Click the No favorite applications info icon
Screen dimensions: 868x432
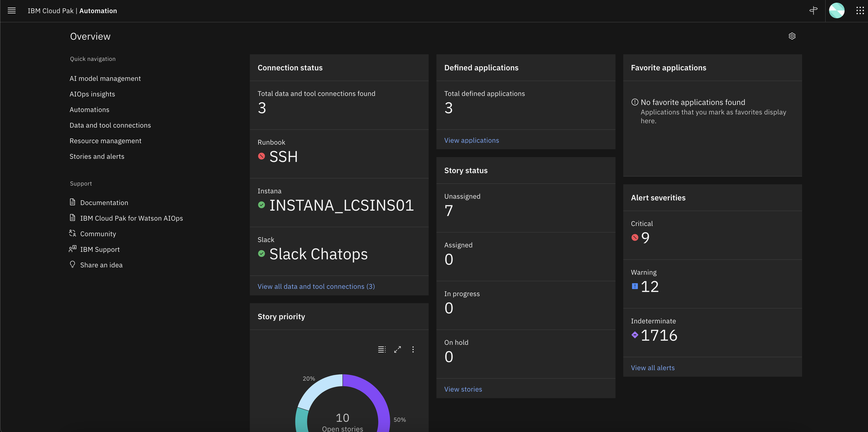pos(635,102)
